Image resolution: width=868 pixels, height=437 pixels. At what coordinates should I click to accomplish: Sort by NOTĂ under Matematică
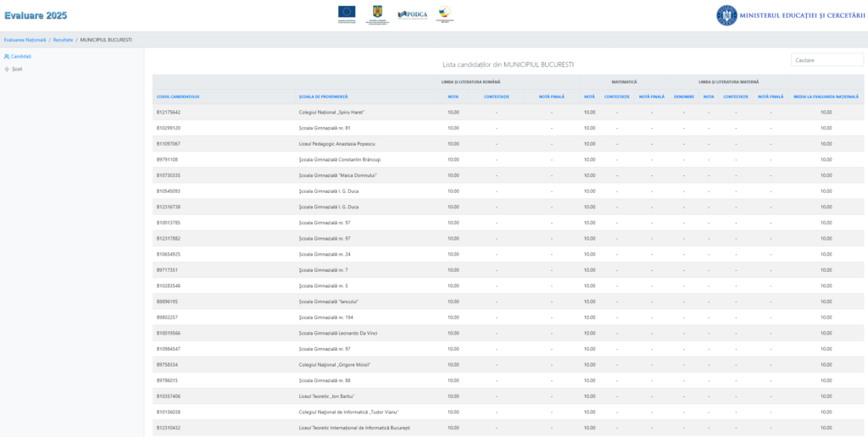590,97
